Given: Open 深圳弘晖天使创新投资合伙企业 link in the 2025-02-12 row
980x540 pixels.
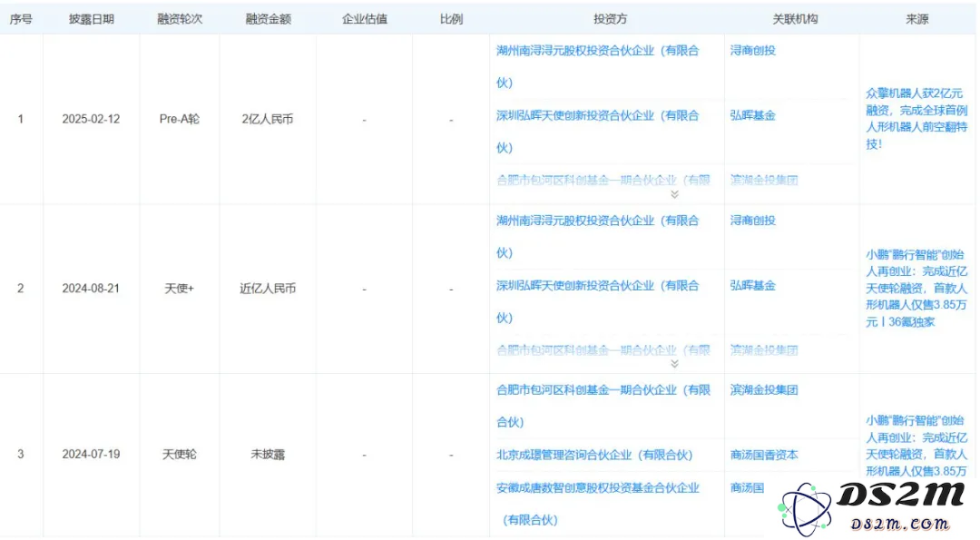Looking at the screenshot, I should coord(597,132).
